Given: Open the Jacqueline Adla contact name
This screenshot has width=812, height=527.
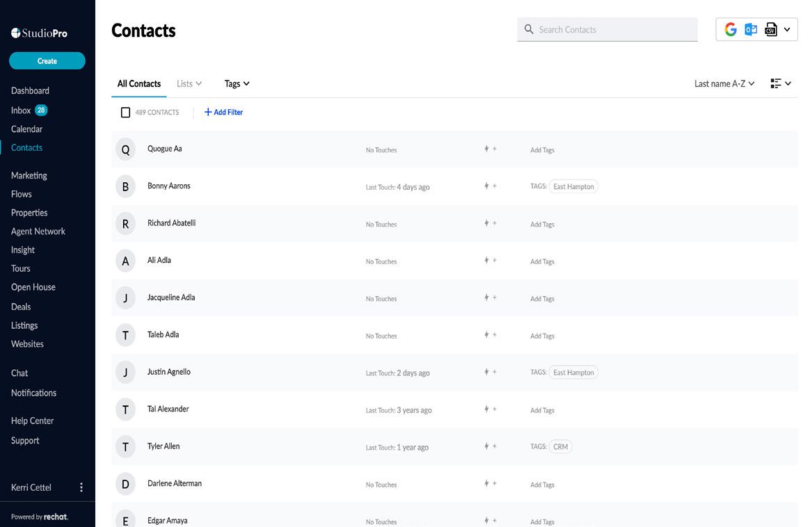Looking at the screenshot, I should tap(171, 298).
